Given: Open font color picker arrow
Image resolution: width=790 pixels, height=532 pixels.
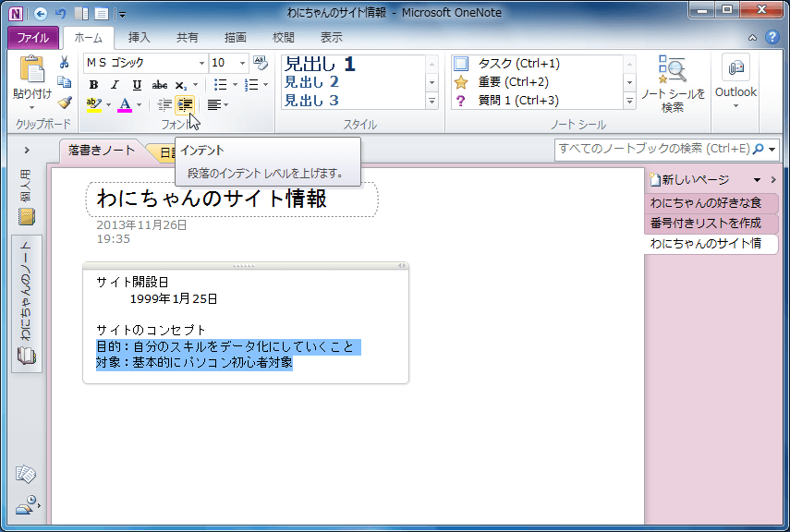Looking at the screenshot, I should click(139, 104).
